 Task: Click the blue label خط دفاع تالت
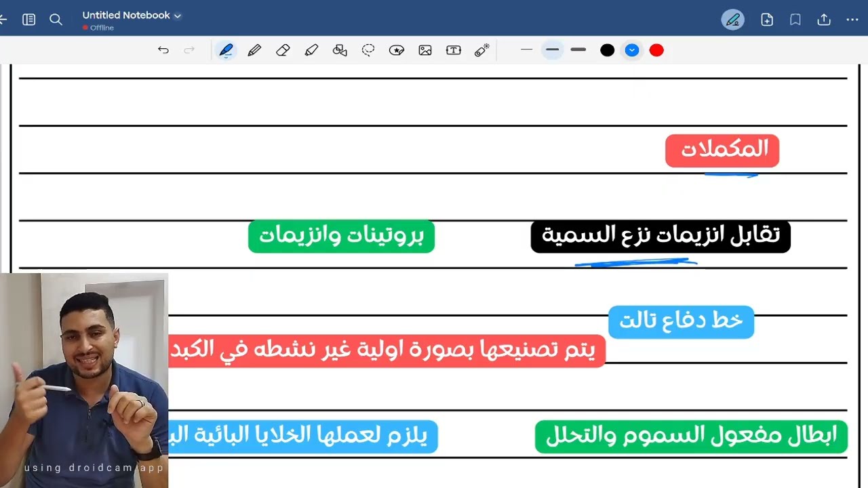(x=681, y=322)
